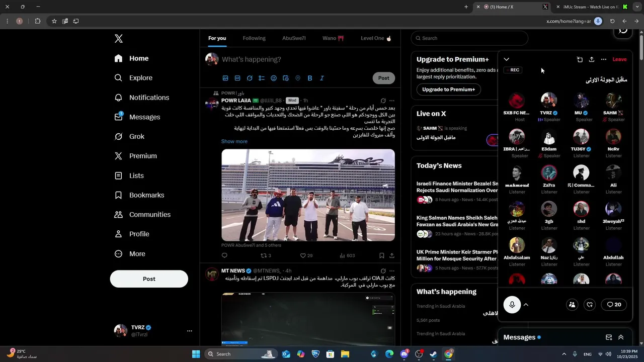Apply italic formatting in composer
644x362 pixels.
322,78
